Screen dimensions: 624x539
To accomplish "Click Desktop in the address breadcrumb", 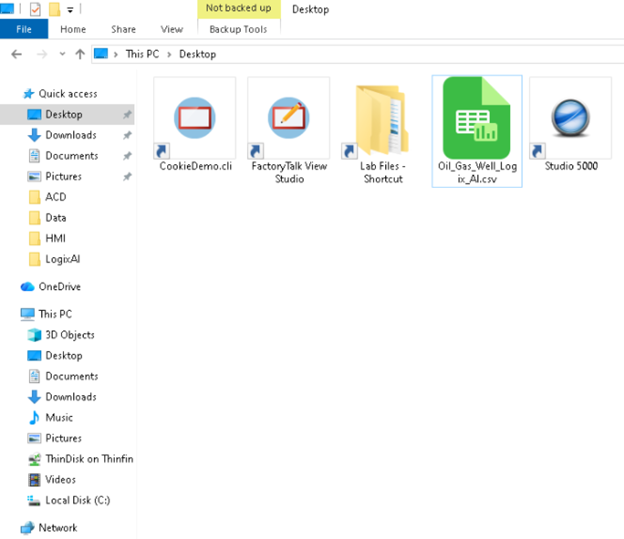I will [x=197, y=54].
